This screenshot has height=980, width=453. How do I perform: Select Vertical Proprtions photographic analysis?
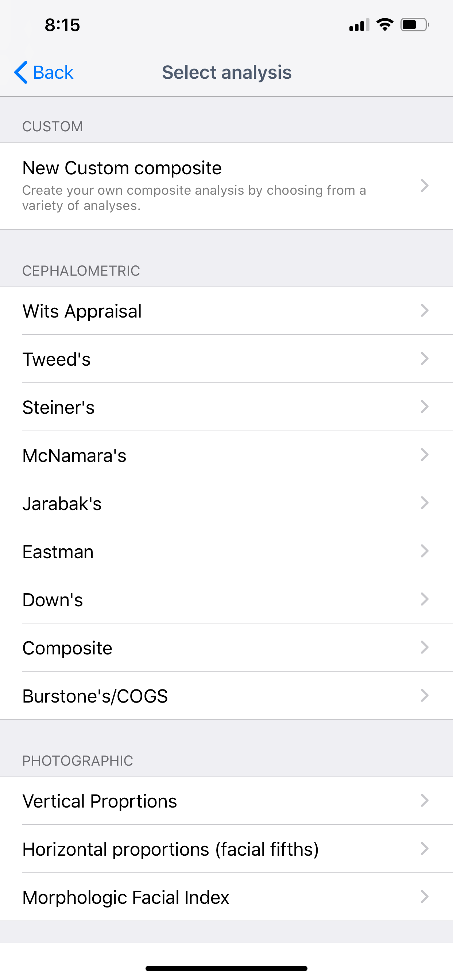[100, 801]
